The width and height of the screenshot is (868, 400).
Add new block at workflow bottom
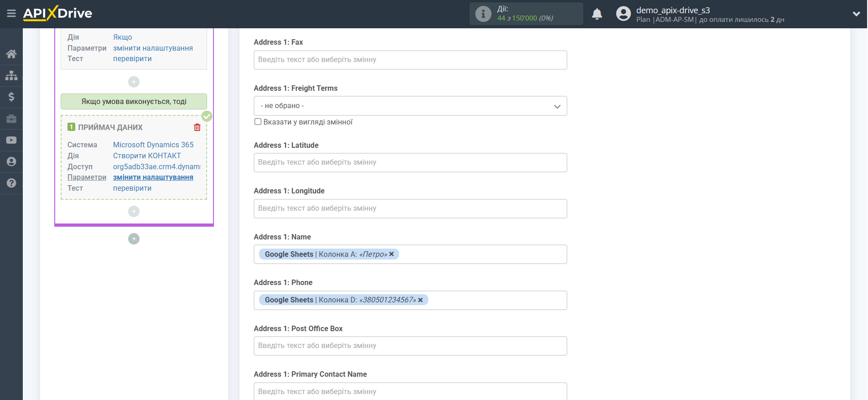pos(134,239)
